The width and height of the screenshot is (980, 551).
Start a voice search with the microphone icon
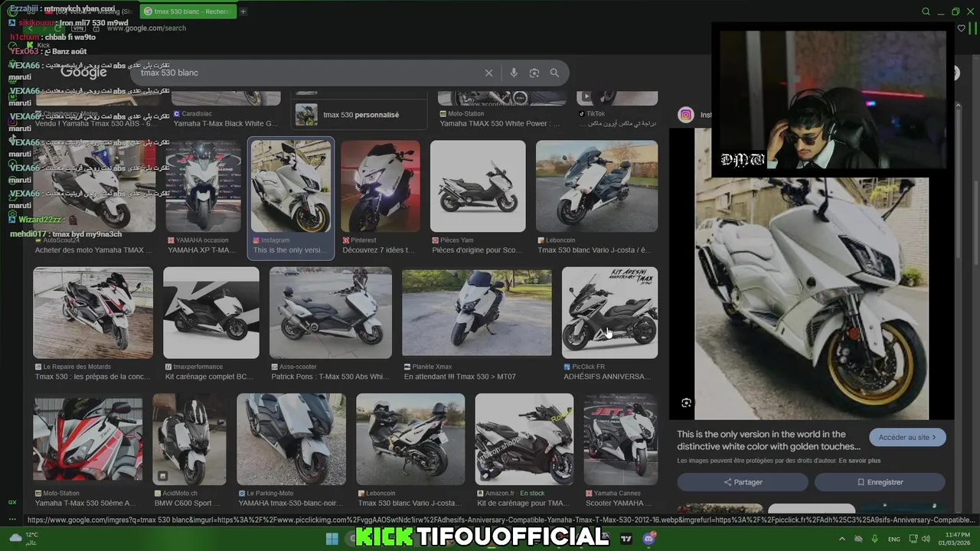(x=514, y=73)
